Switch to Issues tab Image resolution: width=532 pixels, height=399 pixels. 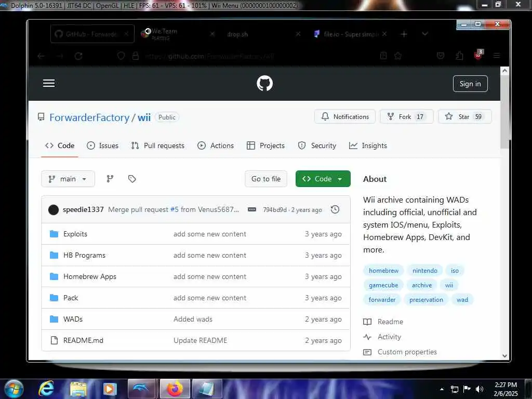(103, 145)
